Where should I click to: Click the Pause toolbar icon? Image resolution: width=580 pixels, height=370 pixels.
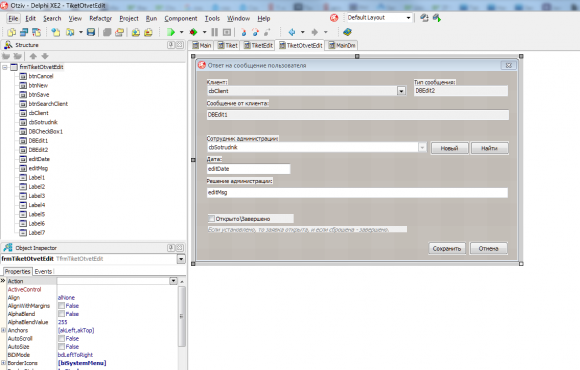coord(215,32)
